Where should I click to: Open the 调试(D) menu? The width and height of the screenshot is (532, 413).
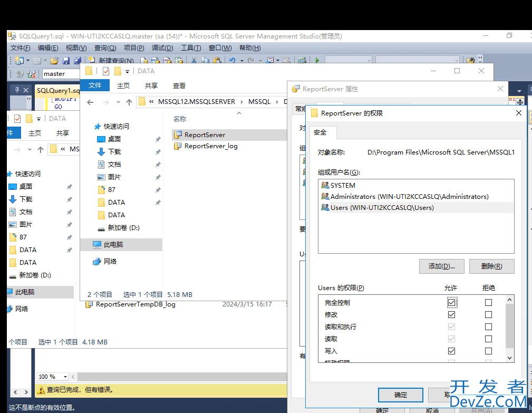click(x=162, y=48)
